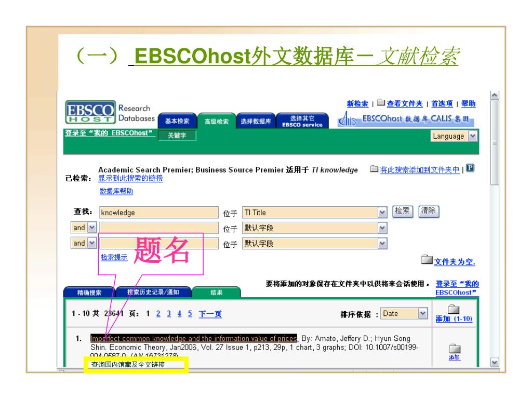This screenshot has width=532, height=399.
Task: Open the 'Imperfect common knowledge' article title
Action: click(x=193, y=338)
